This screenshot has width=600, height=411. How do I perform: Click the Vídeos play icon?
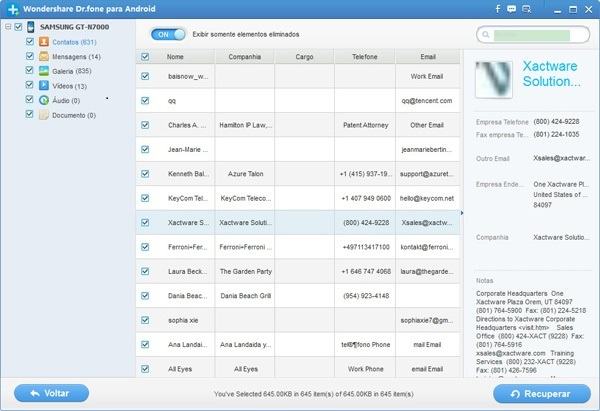pos(44,86)
